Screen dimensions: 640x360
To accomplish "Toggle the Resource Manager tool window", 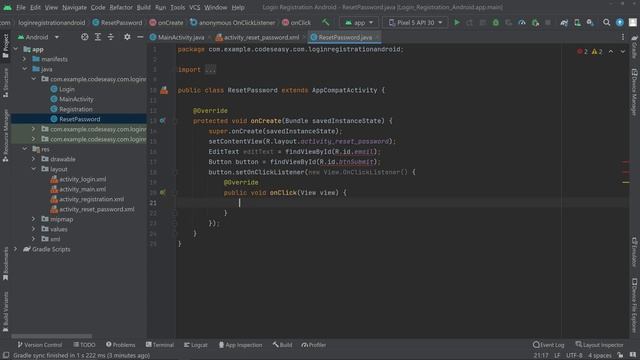I will click(x=5, y=136).
